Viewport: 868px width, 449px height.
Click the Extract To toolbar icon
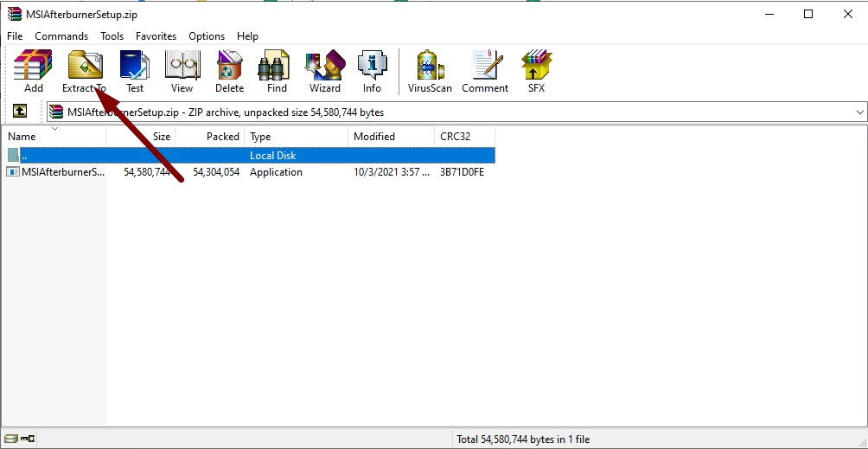coord(84,71)
